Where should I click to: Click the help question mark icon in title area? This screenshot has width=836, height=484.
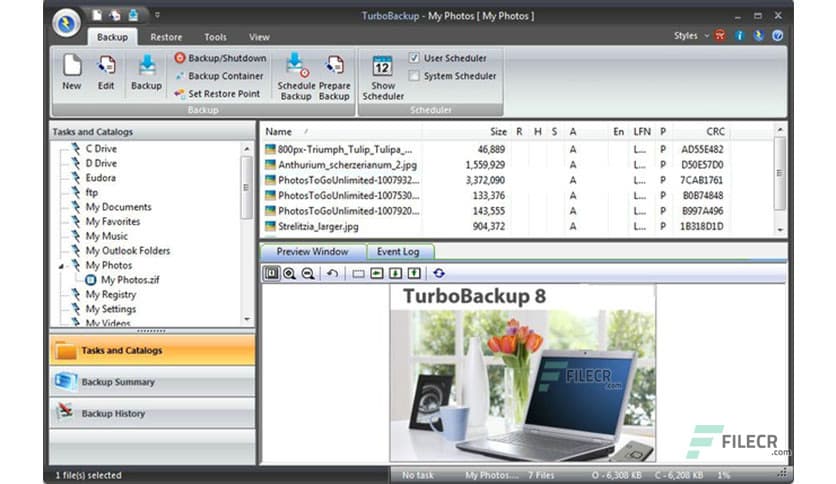tap(777, 36)
